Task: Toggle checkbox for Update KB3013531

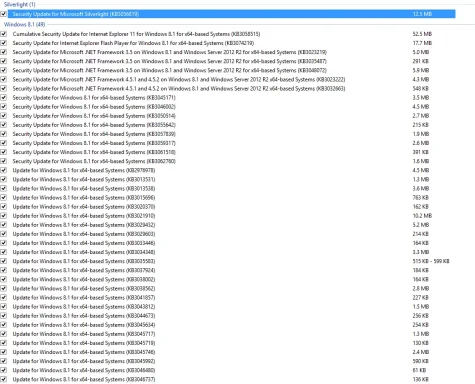Action: (4, 179)
